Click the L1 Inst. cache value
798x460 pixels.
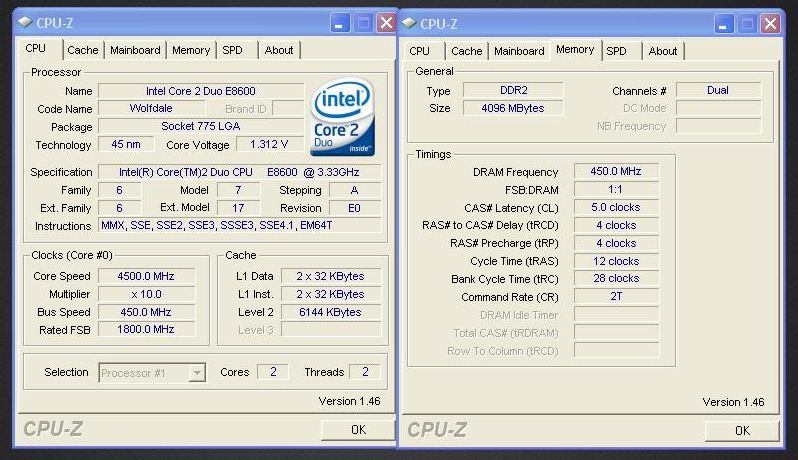point(331,294)
